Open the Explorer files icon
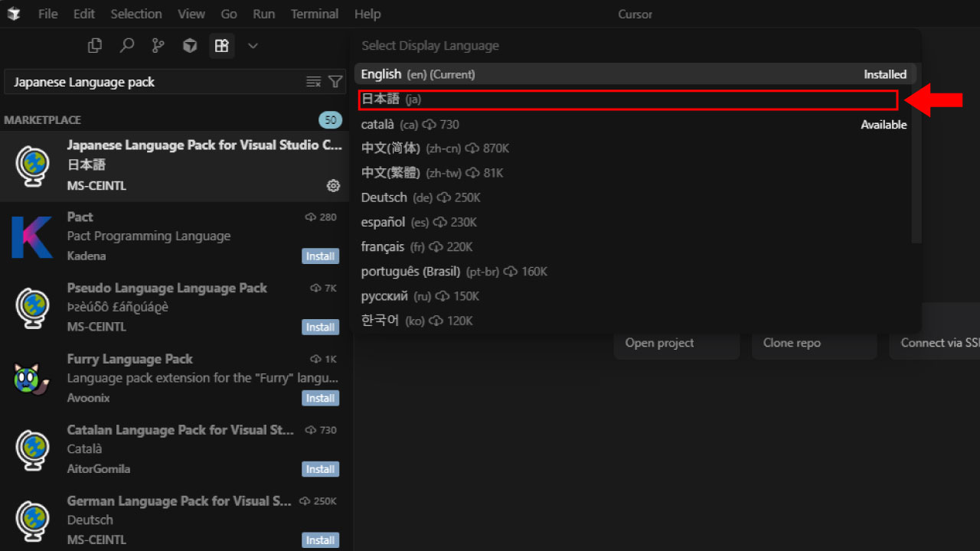 point(95,46)
